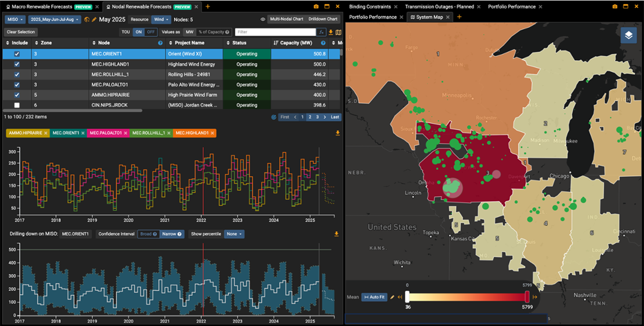Click the formula fx icon beside Filter

coord(322,32)
